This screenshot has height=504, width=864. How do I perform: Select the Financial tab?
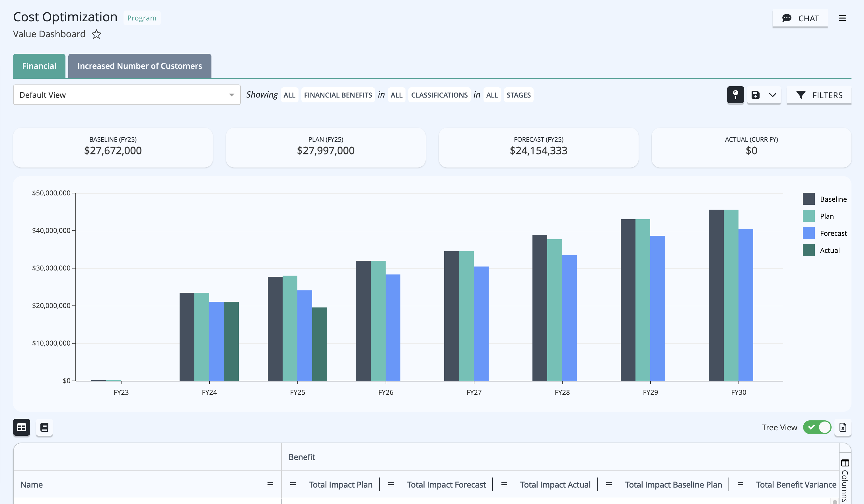pyautogui.click(x=39, y=66)
